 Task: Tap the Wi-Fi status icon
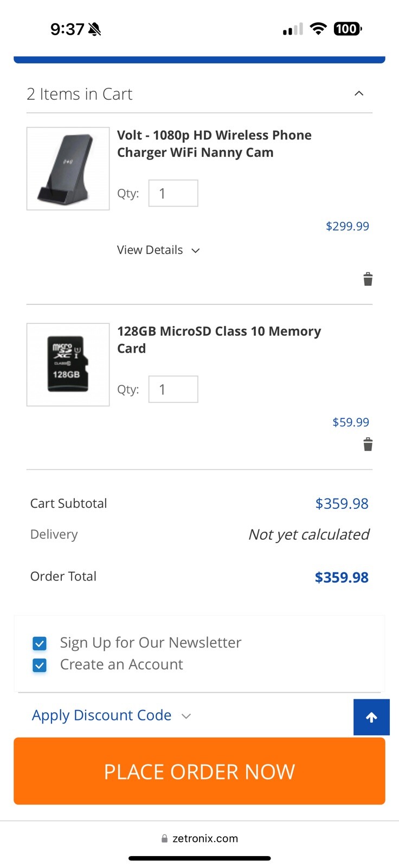tap(318, 29)
